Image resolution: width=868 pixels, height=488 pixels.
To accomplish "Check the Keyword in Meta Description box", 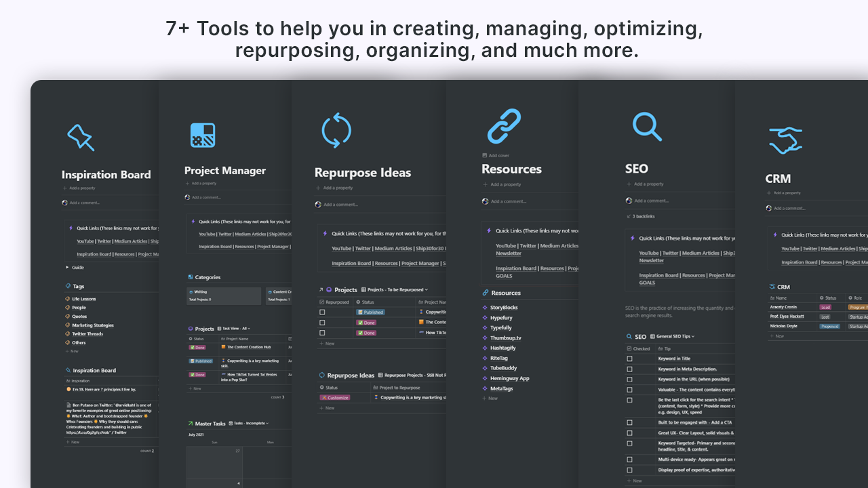I will [629, 369].
